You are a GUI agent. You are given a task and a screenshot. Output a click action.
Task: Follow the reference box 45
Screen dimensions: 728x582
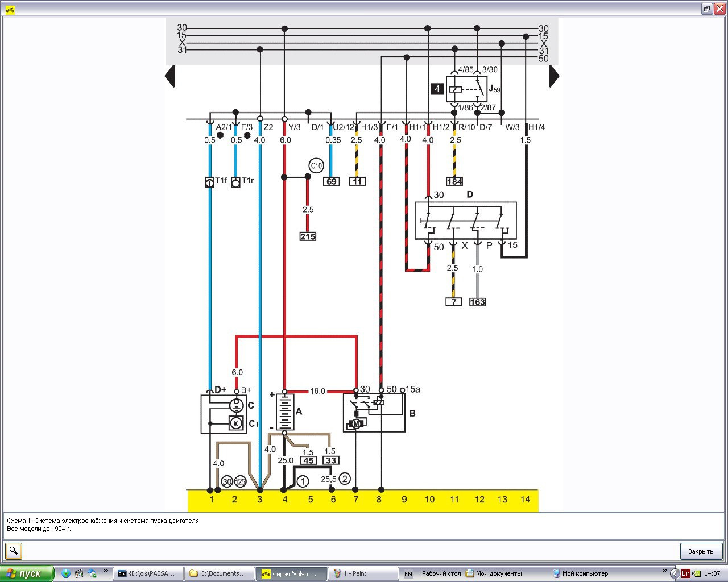coord(308,460)
